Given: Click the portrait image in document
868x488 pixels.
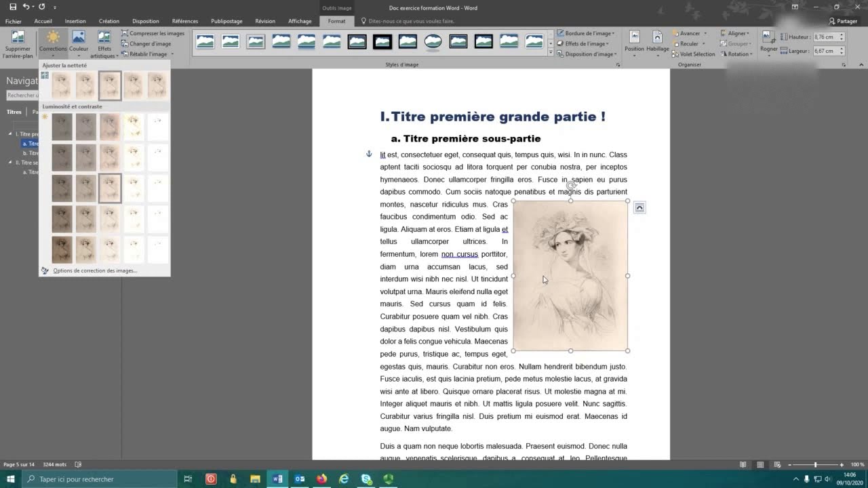Looking at the screenshot, I should tap(570, 276).
